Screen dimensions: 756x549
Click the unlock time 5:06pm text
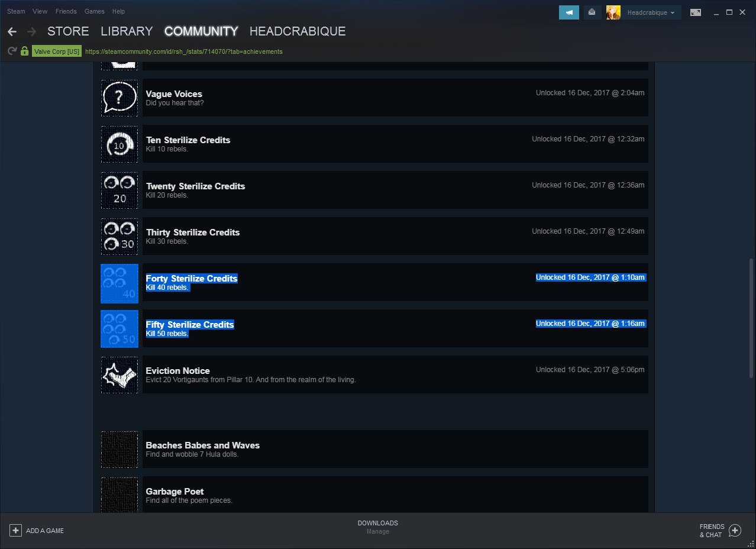click(590, 370)
